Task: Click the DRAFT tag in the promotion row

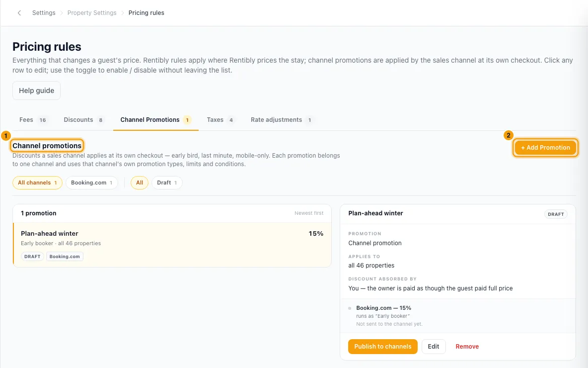Action: pos(32,257)
